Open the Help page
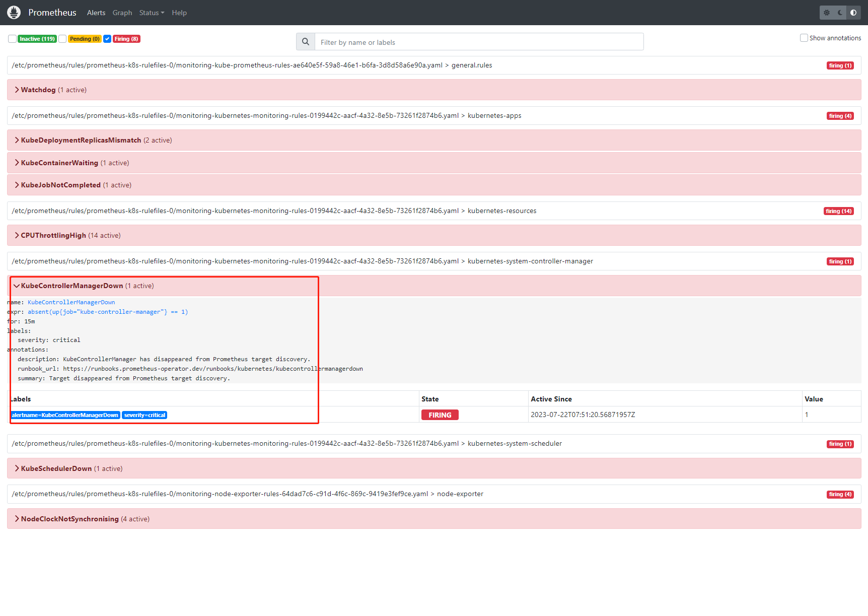 point(179,13)
